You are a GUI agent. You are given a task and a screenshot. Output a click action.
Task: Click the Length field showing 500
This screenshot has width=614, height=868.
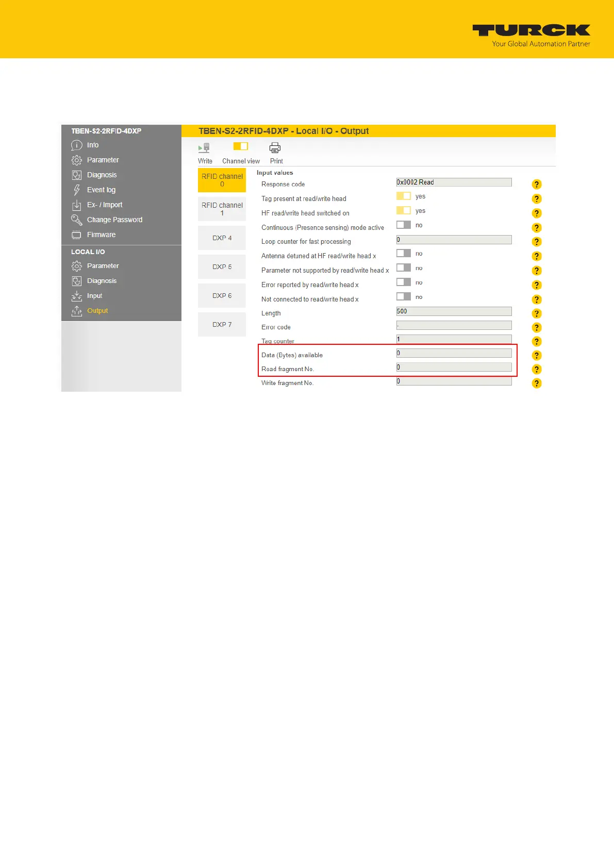tap(454, 311)
